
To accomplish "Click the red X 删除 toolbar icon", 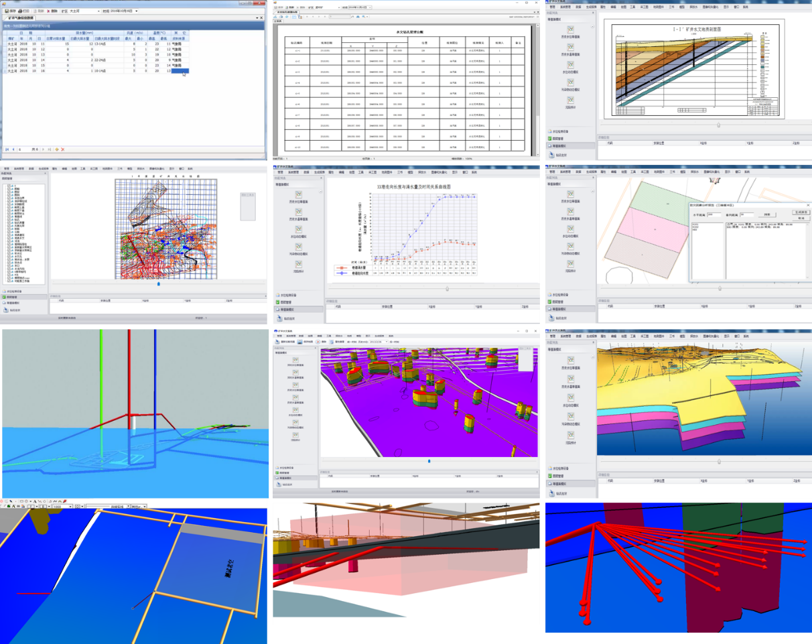I will click(x=47, y=11).
